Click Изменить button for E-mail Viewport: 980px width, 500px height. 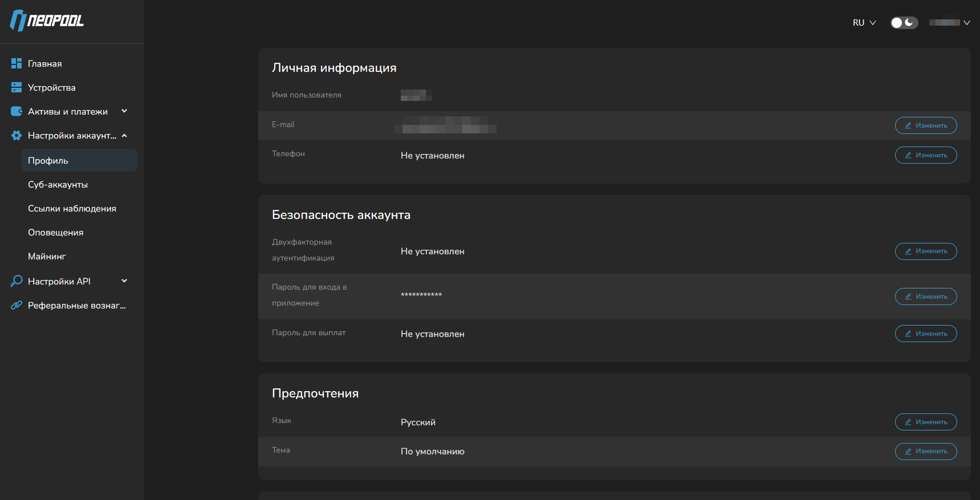[x=926, y=125]
